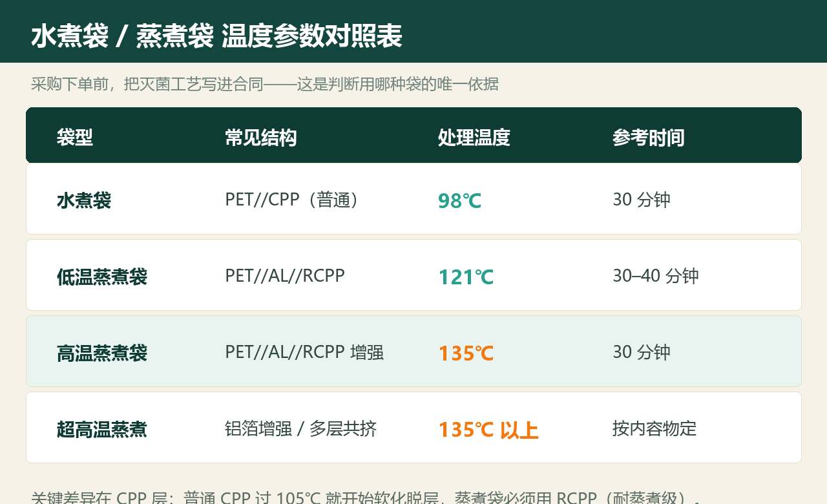
Task: Select the 水煮袋 row name
Action: 84,200
